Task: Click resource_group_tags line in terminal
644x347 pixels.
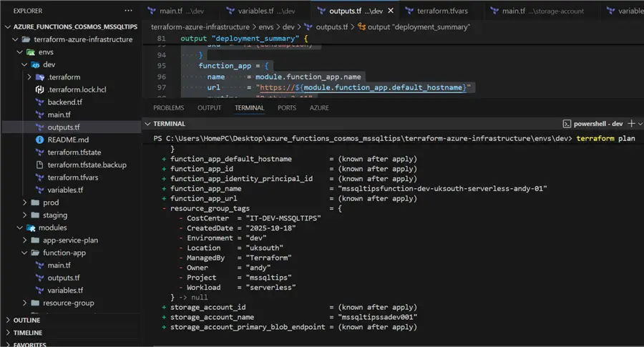Action: 252,208
